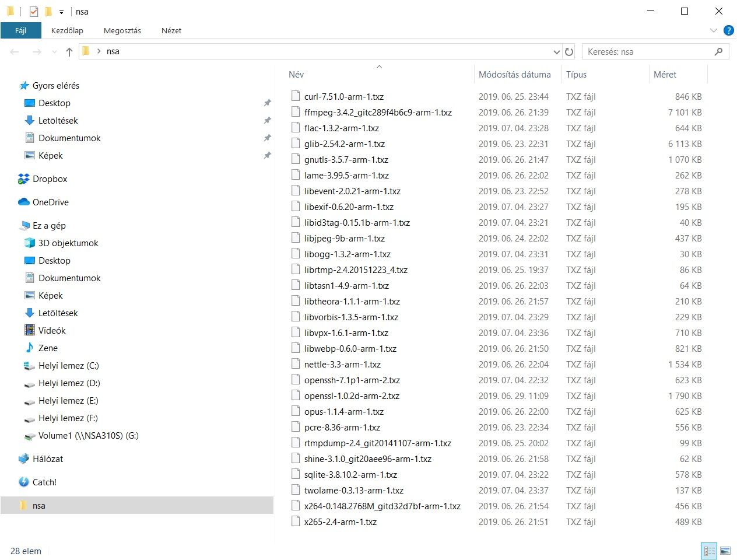737x560 pixels.
Task: Open pinned Képek under Gyors elérés
Action: coord(50,156)
